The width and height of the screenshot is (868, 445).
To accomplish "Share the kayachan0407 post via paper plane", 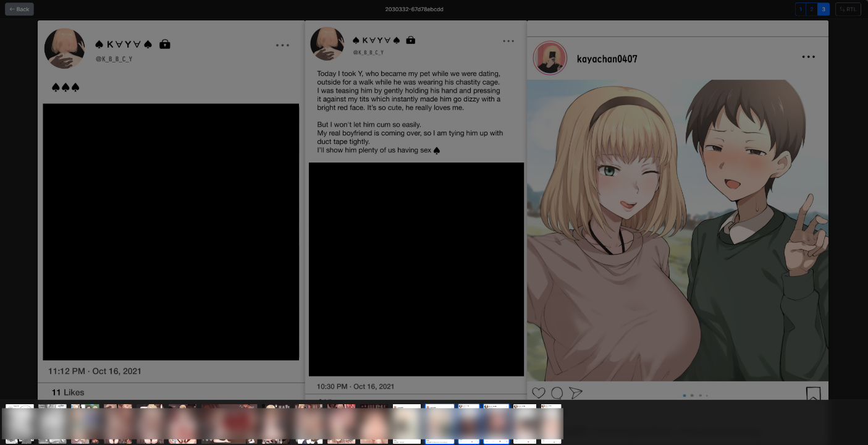I will (x=575, y=393).
